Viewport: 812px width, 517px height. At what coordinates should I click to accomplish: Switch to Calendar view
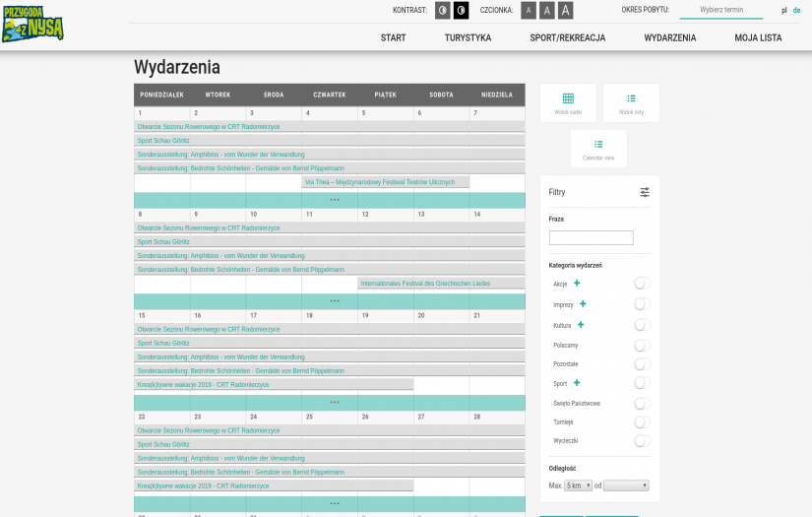coord(598,149)
